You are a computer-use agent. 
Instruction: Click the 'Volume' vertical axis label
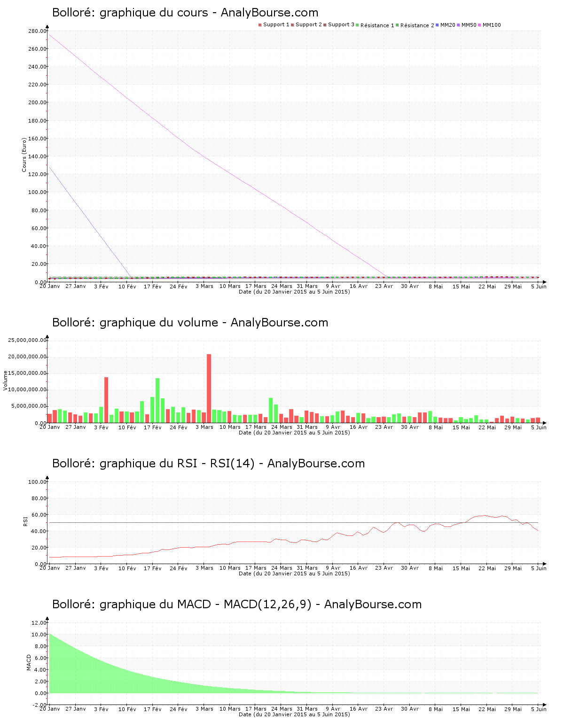(x=6, y=380)
